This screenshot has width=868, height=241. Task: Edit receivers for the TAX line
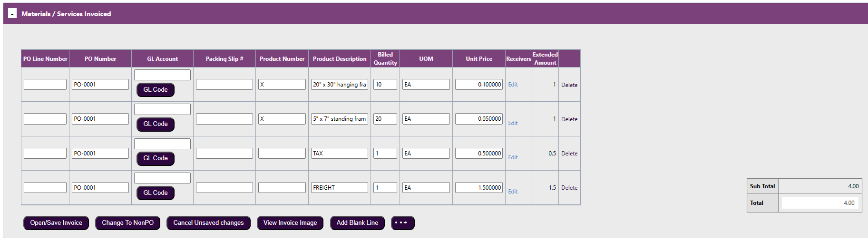pos(513,157)
